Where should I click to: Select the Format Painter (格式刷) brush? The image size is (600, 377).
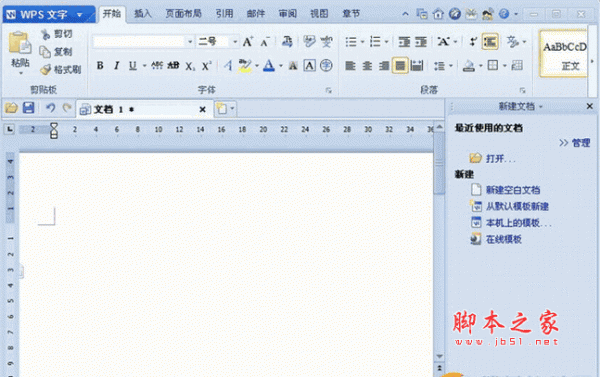(x=46, y=70)
